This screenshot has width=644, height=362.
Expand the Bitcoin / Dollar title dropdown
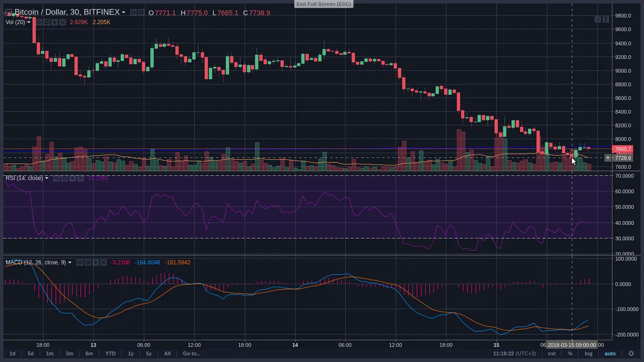[x=123, y=13]
